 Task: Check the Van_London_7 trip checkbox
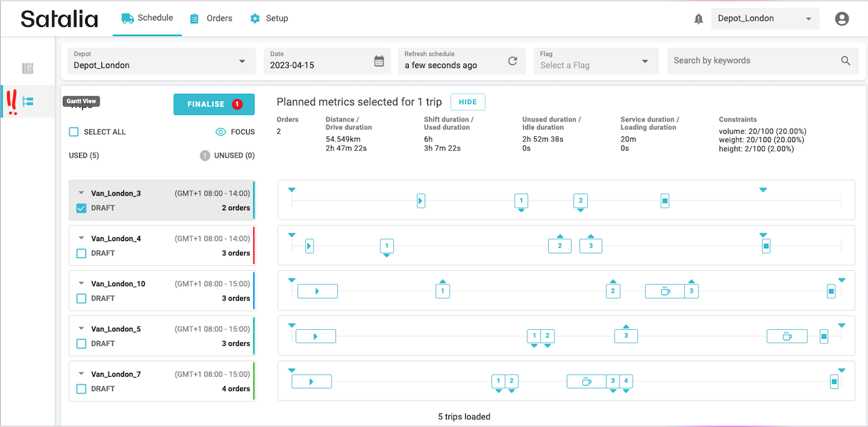[x=82, y=389]
